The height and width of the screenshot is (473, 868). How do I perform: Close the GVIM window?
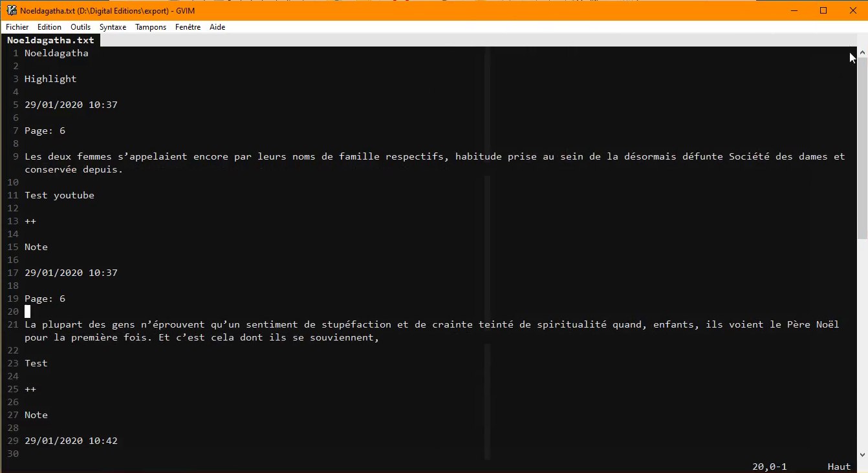pos(853,10)
